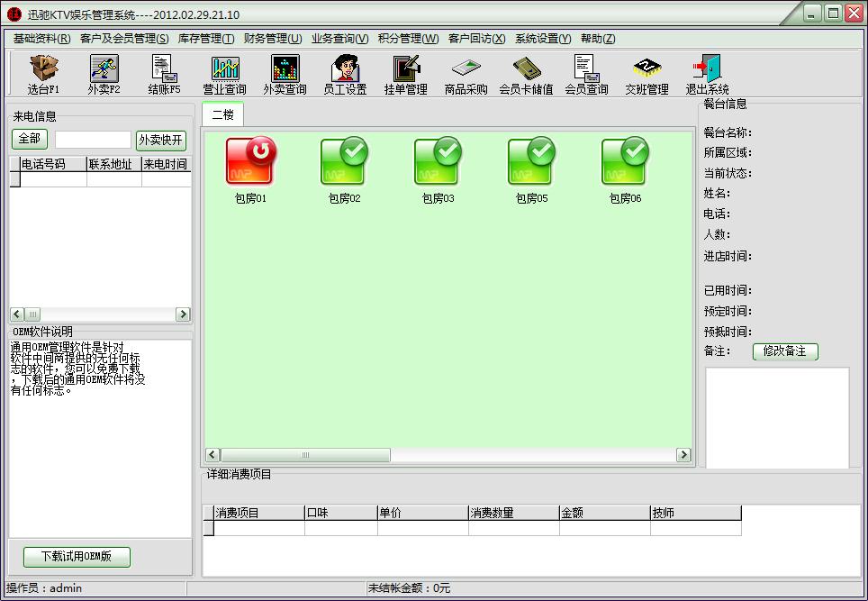Minimize the KTV management window
Viewport: 868px width, 601px height.
pyautogui.click(x=811, y=14)
